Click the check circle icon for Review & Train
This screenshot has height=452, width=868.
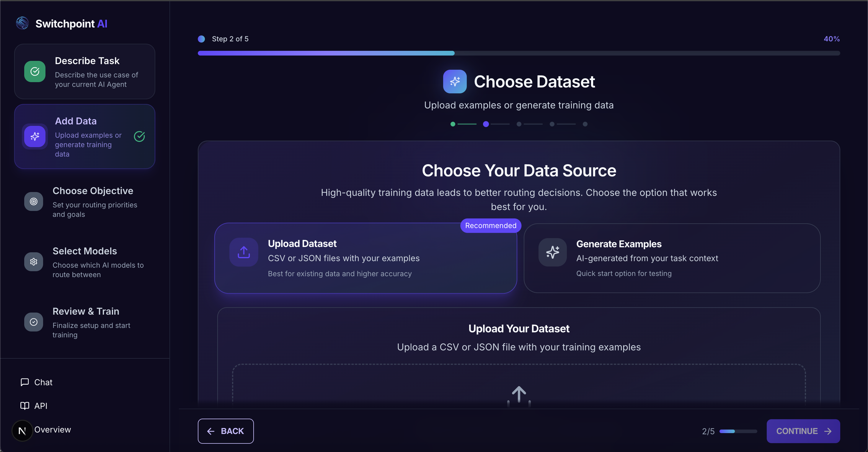(34, 322)
